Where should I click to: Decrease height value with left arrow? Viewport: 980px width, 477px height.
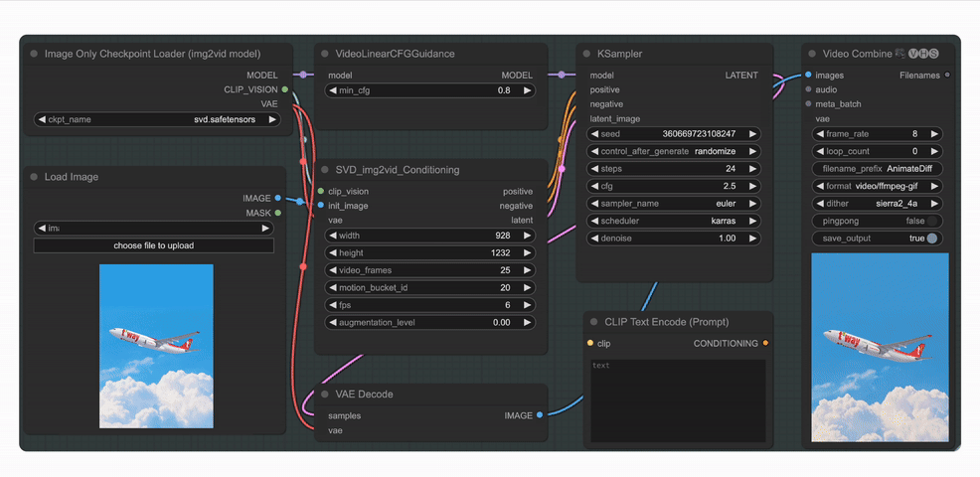click(332, 253)
